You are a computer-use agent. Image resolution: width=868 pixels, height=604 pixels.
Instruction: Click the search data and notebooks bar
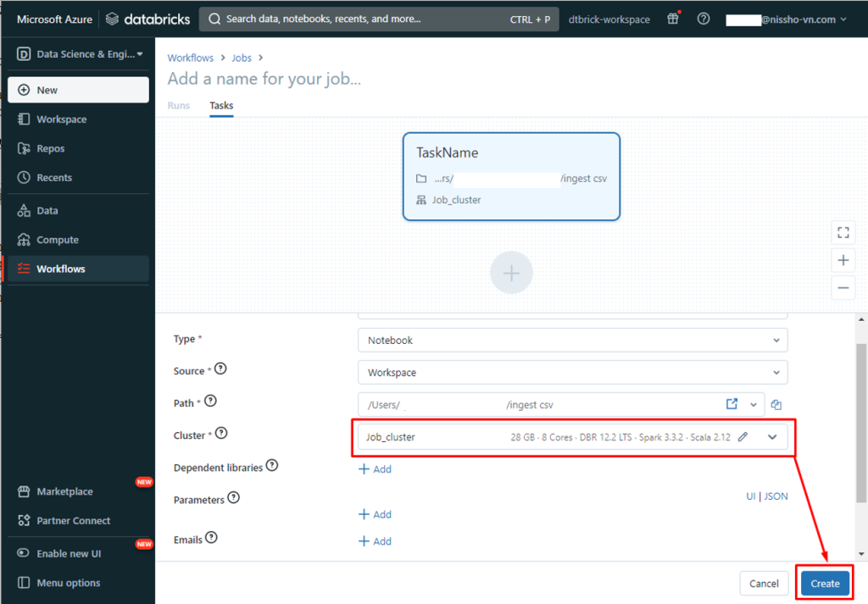378,19
